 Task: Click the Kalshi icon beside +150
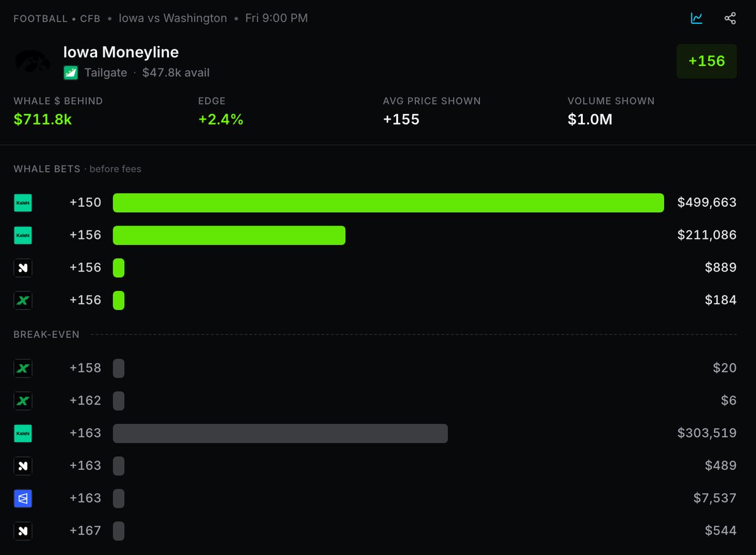click(23, 203)
